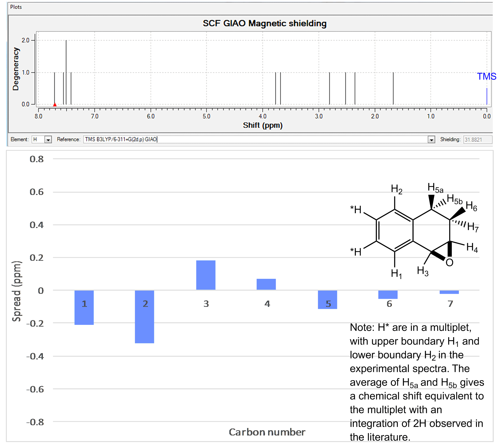This screenshot has height=448, width=500.
Task: Select the positive bar for carbon 3
Action: 206,275
